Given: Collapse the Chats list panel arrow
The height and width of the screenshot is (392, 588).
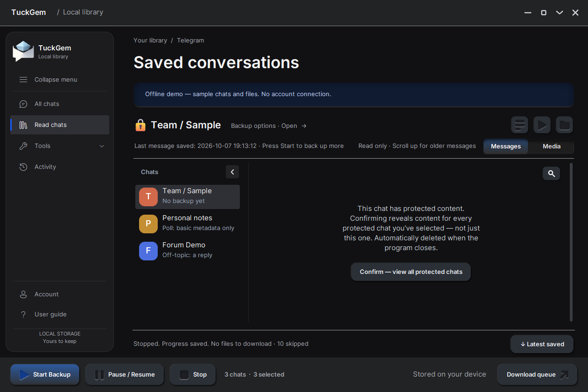Looking at the screenshot, I should (x=232, y=172).
